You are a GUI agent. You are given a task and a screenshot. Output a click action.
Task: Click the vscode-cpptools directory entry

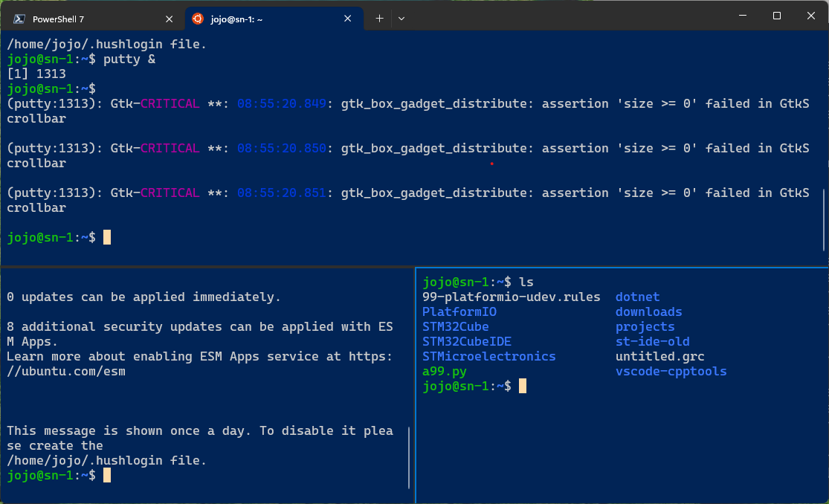pyautogui.click(x=671, y=372)
